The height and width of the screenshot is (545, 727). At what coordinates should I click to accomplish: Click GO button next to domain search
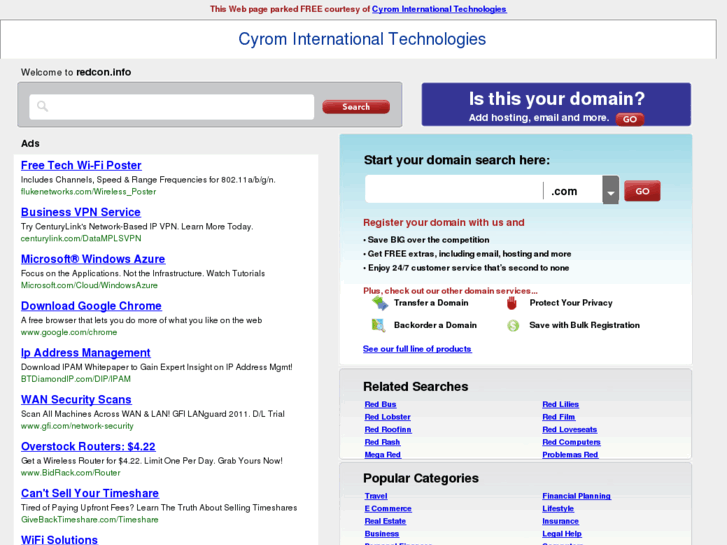coord(642,191)
